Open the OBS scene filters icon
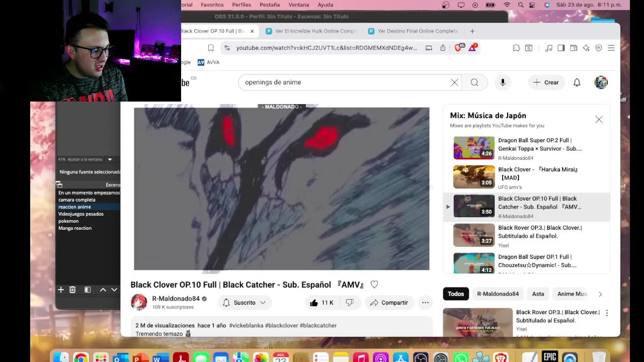This screenshot has height=362, width=644. 88,290
